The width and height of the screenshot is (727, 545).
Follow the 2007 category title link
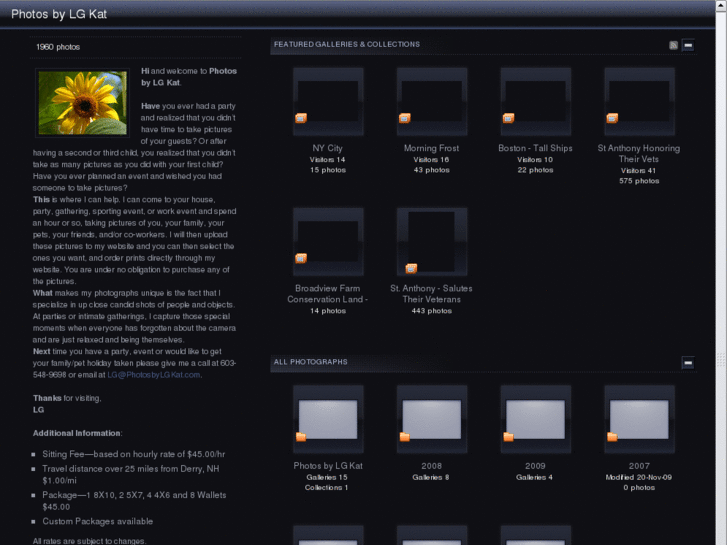point(639,466)
